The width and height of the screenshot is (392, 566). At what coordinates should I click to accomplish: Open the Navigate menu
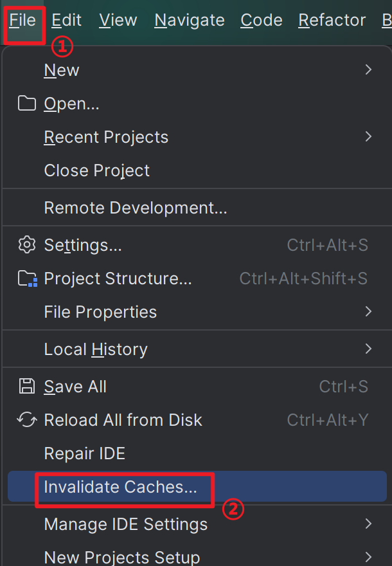click(x=190, y=20)
